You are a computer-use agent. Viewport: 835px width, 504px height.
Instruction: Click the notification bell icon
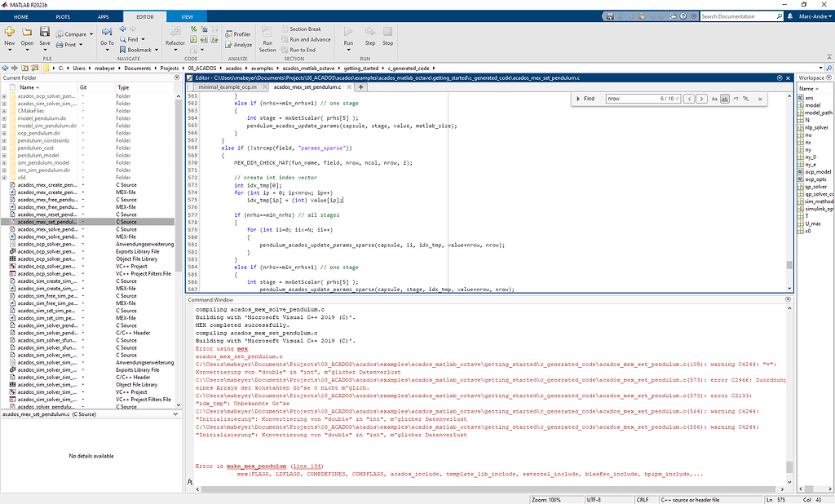[x=790, y=16]
